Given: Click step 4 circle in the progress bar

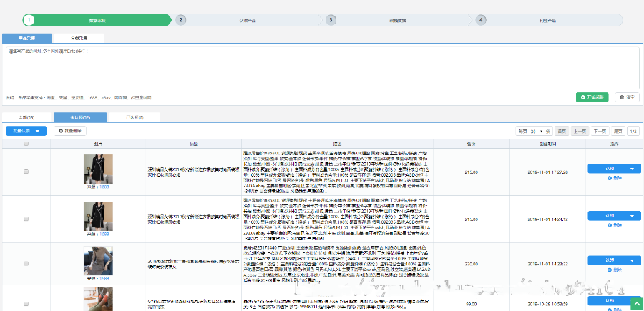Looking at the screenshot, I should pyautogui.click(x=481, y=20).
